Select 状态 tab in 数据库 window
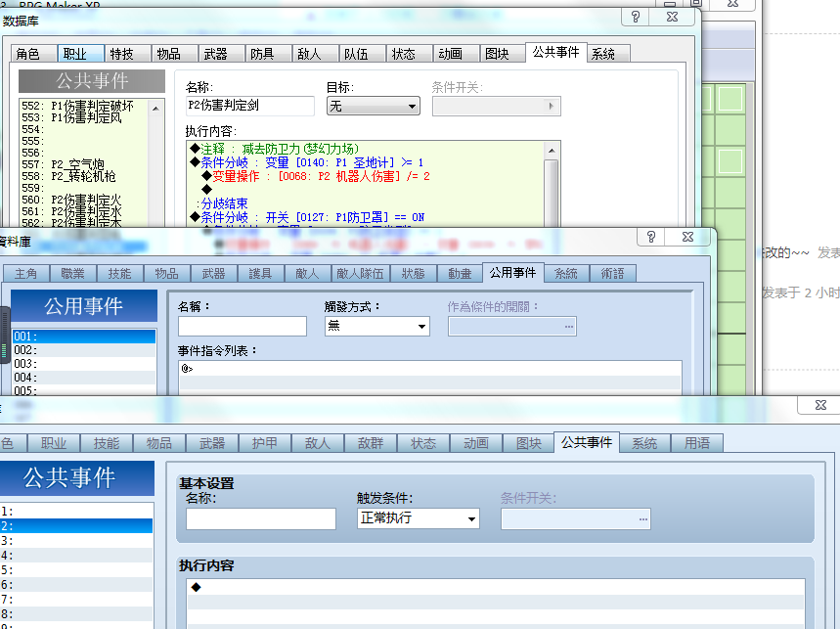Screen dimensions: 840x629 coord(410,54)
